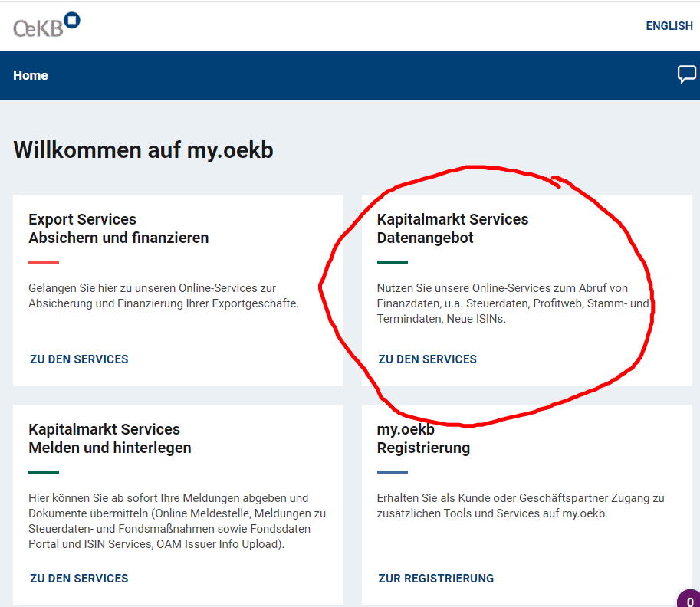Select the Home navigation item
Image resolution: width=700 pixels, height=607 pixels.
click(x=31, y=75)
